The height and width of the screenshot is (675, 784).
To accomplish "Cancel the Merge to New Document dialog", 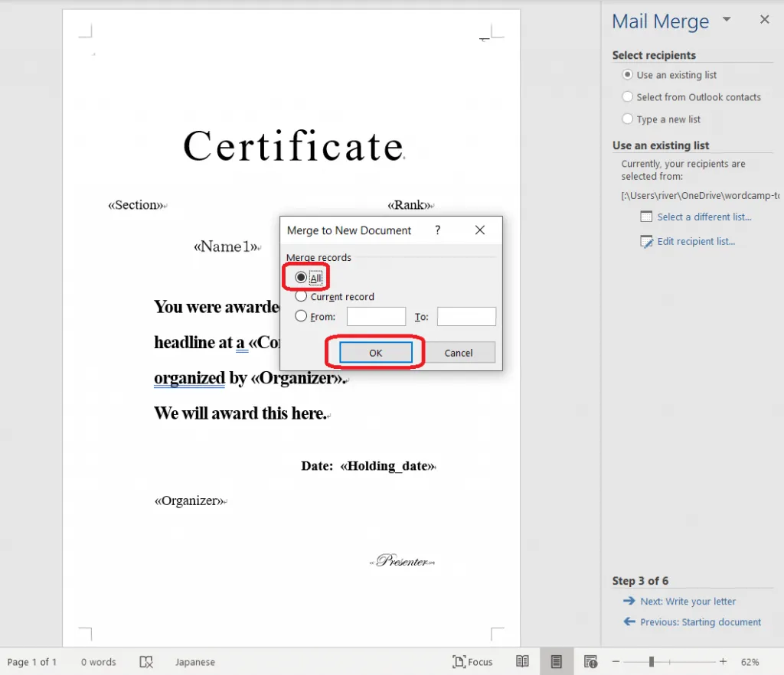I will tap(459, 353).
